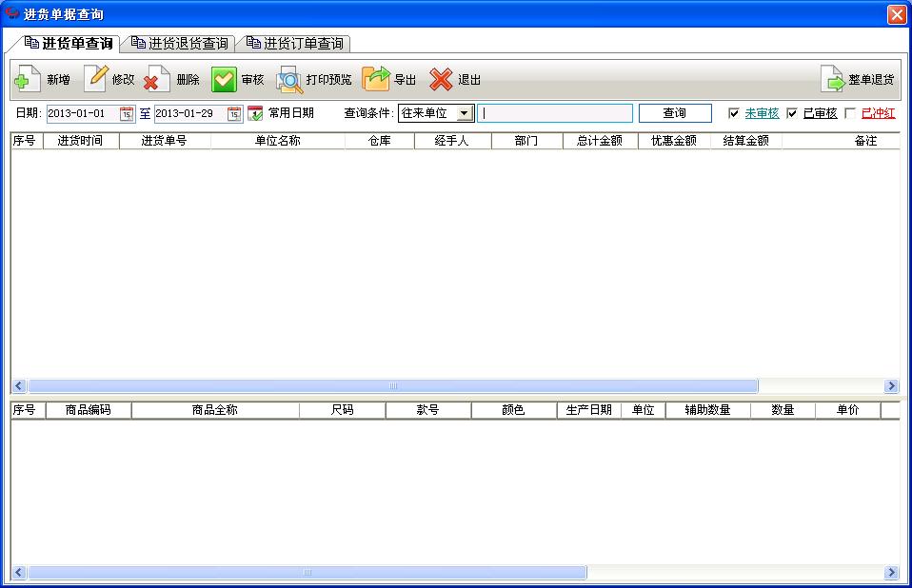Click the 整单退货 return whole order icon
The width and height of the screenshot is (912, 588).
tap(832, 78)
